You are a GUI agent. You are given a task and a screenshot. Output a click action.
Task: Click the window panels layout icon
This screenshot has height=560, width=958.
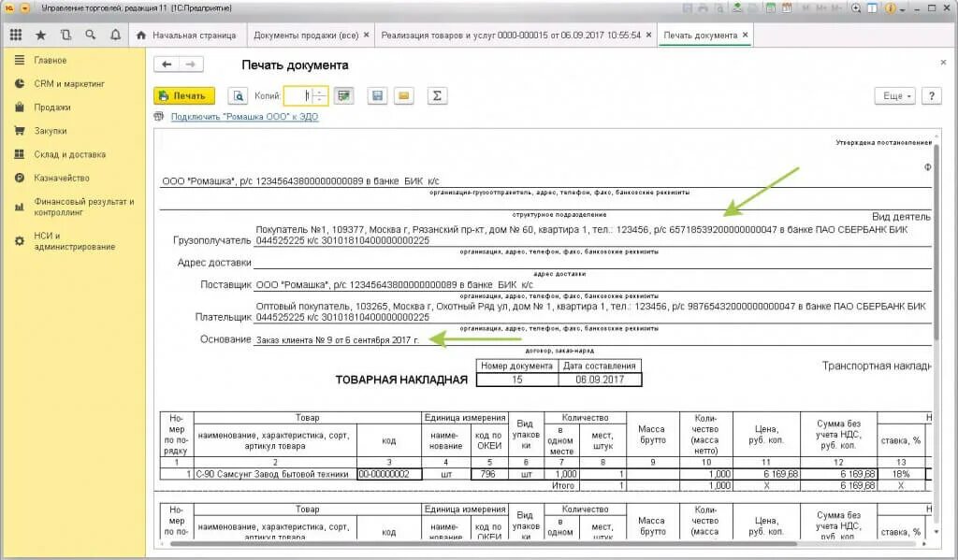(873, 8)
